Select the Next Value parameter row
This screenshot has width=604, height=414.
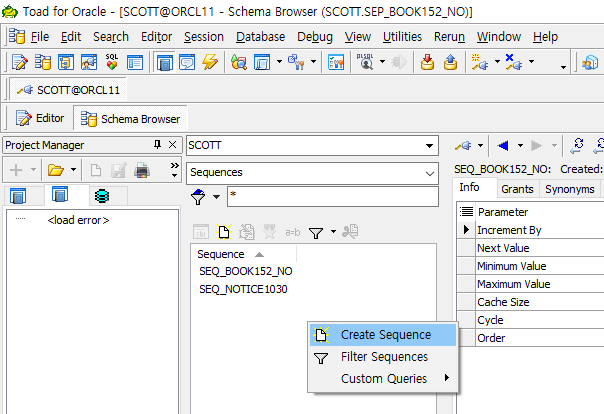530,248
